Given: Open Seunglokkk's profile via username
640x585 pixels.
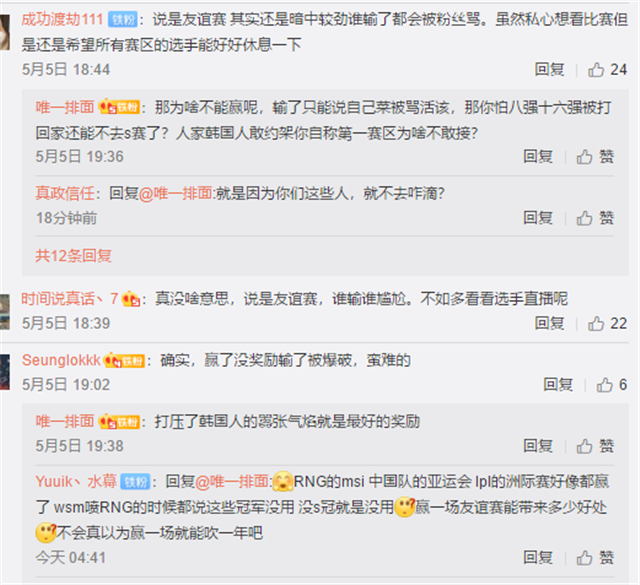Looking at the screenshot, I should tap(61, 360).
